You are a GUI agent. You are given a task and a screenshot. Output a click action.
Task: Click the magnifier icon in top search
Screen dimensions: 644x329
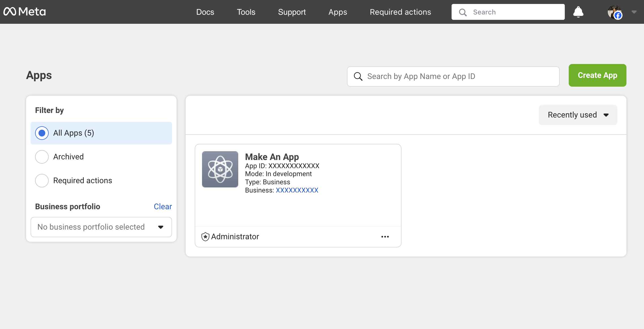pyautogui.click(x=463, y=12)
